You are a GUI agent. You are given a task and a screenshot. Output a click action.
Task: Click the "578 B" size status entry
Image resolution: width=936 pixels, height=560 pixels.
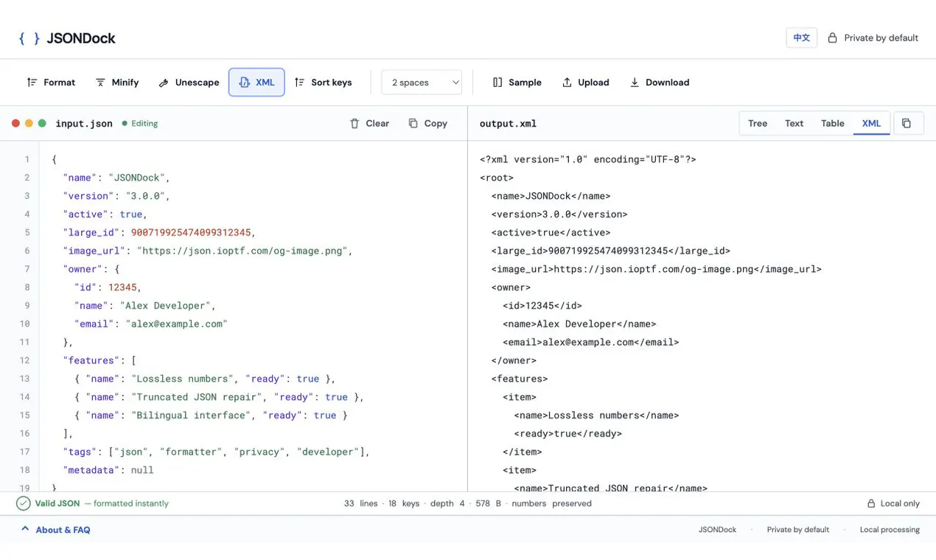point(488,503)
